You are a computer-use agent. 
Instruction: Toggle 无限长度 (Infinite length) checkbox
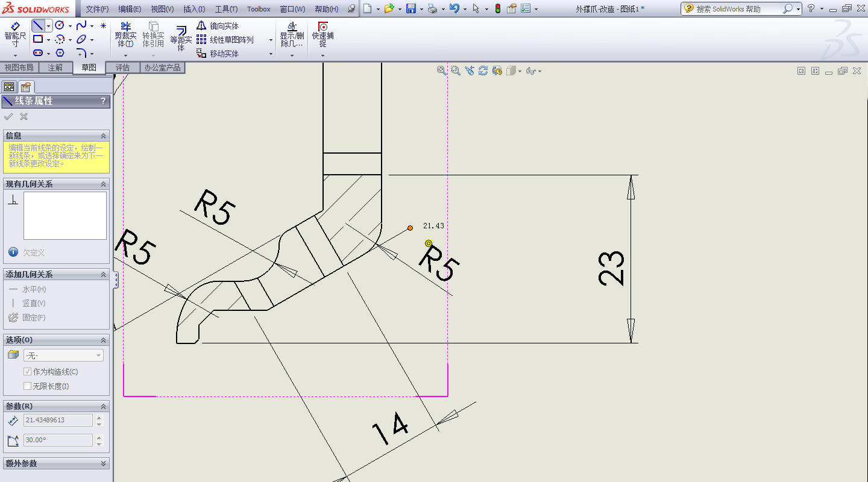27,386
